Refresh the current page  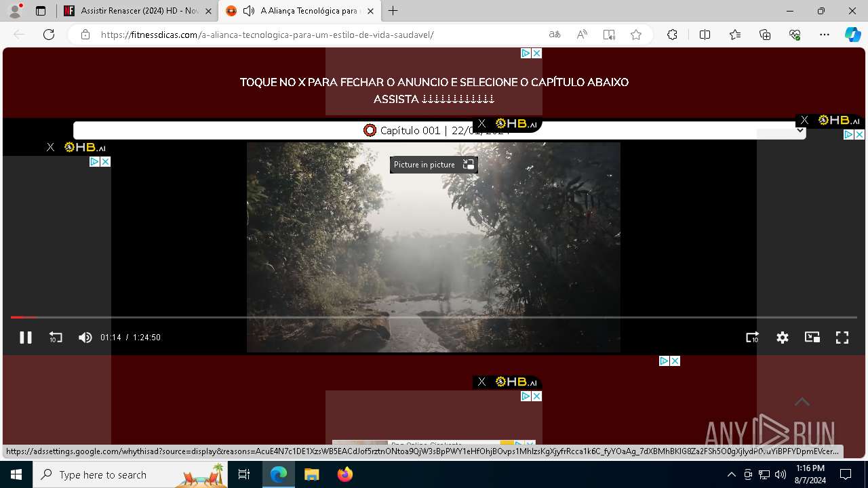tap(49, 35)
